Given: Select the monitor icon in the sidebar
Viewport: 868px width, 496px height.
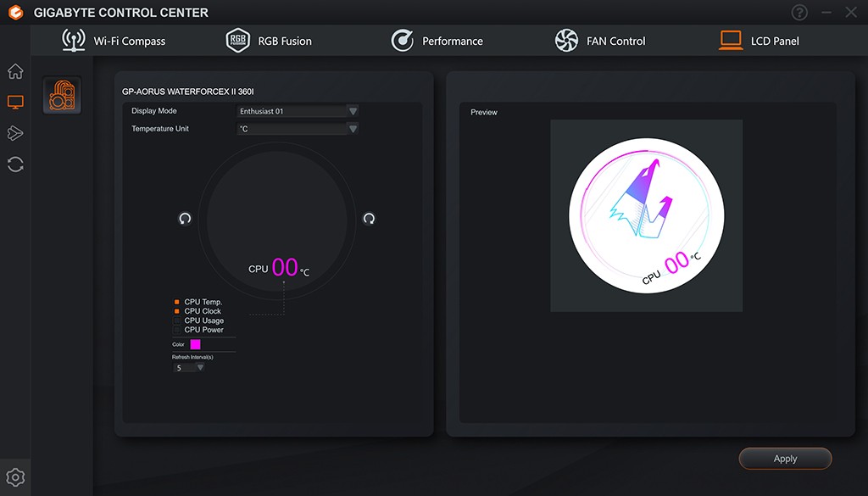Looking at the screenshot, I should (15, 102).
